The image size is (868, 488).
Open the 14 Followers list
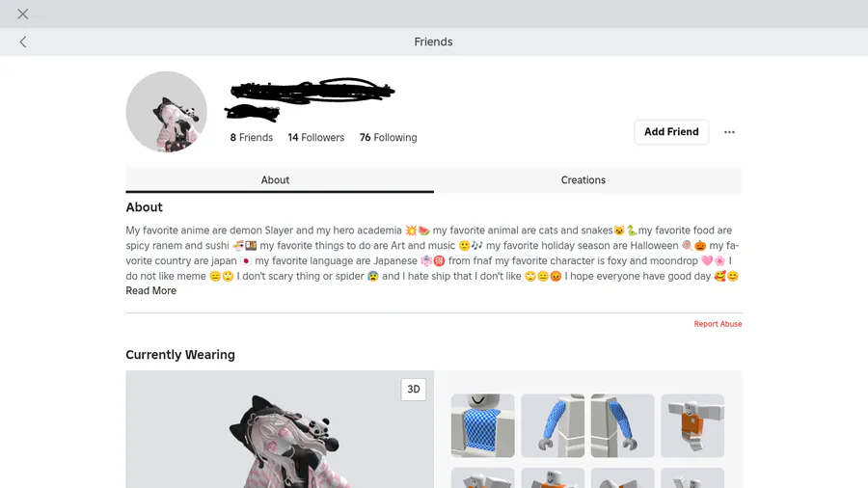point(315,138)
